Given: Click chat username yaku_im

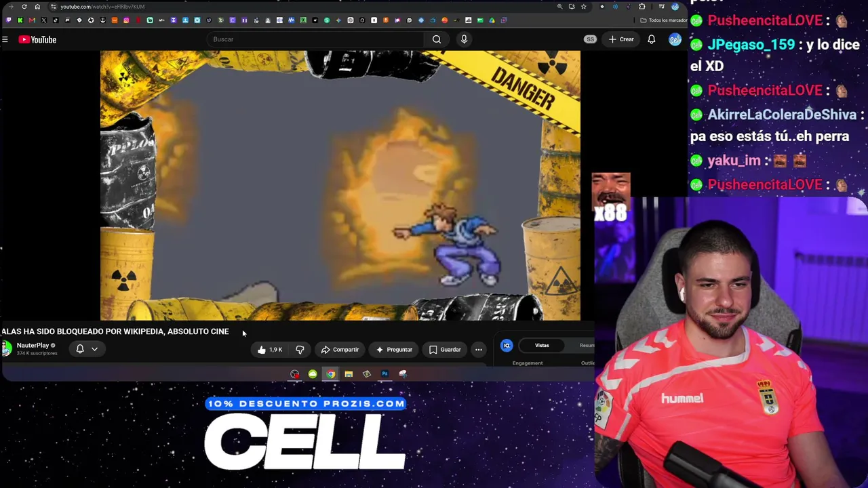Looking at the screenshot, I should [734, 161].
